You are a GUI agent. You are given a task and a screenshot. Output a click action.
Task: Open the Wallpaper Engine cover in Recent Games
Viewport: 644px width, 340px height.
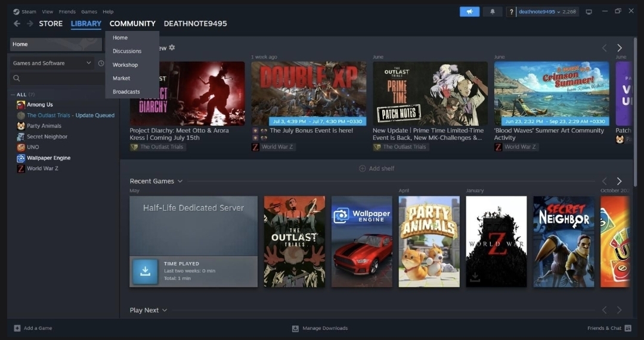click(x=362, y=242)
